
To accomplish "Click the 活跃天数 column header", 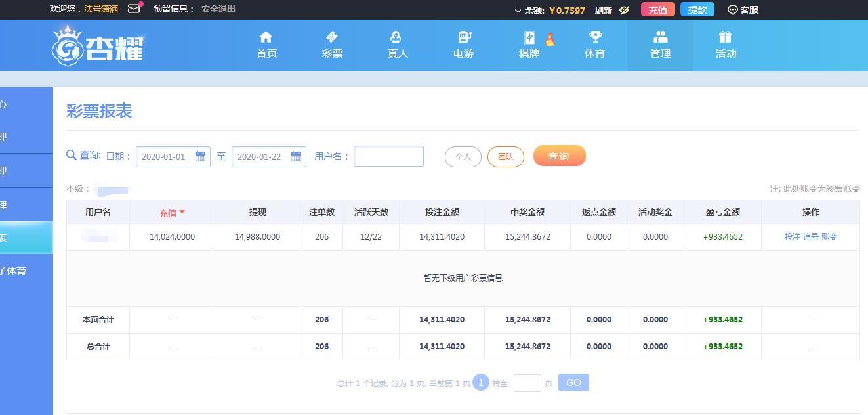I will [x=371, y=212].
